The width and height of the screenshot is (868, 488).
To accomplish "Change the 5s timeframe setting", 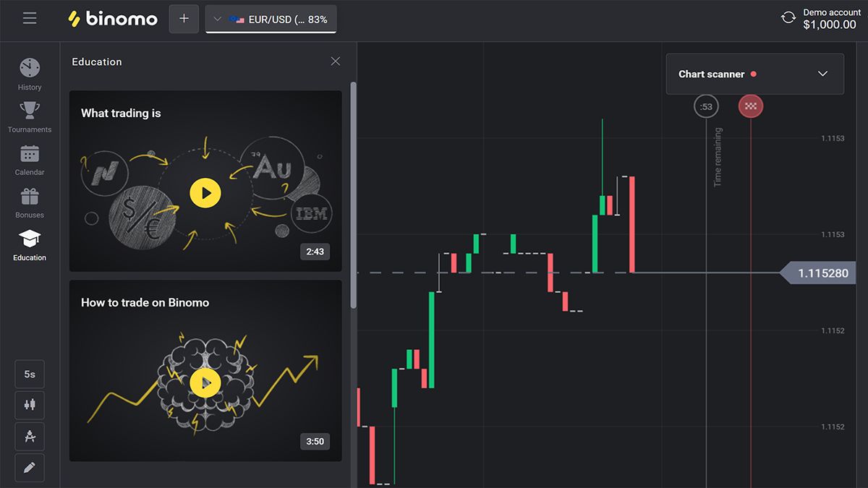I will [x=30, y=374].
